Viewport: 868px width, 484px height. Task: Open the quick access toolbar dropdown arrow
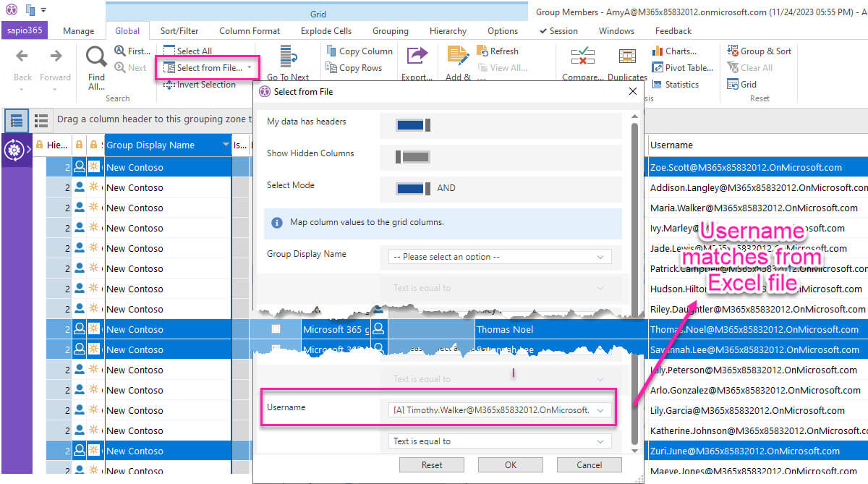coord(43,10)
